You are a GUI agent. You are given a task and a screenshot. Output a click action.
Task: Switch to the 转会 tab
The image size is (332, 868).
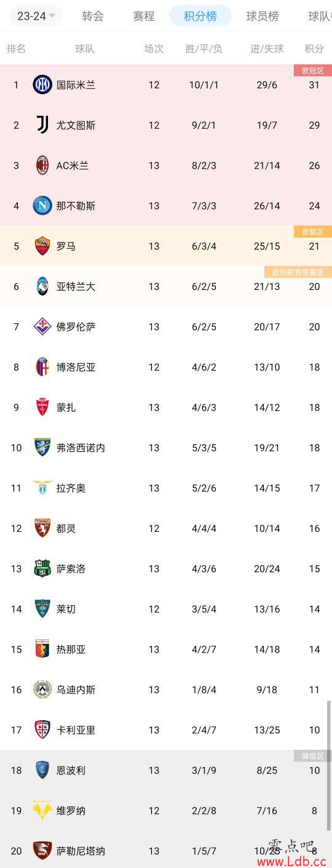[x=93, y=16]
